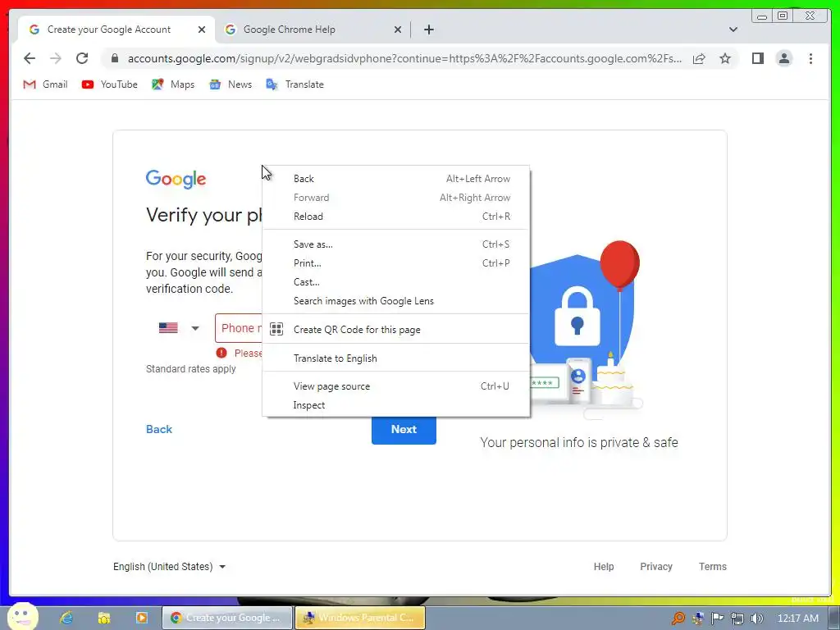840x630 pixels.
Task: Open the YouTube bookmark
Action: click(x=110, y=84)
